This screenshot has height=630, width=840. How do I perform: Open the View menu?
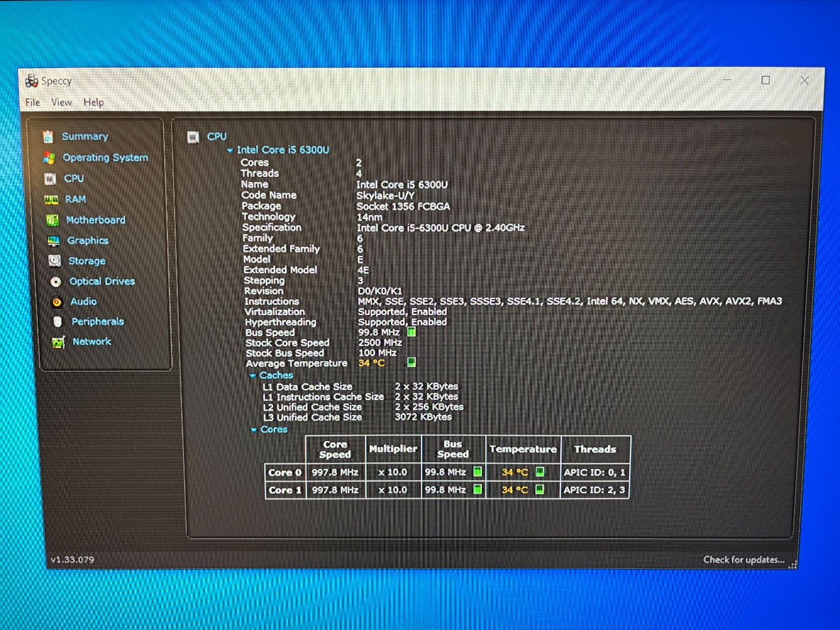(61, 102)
